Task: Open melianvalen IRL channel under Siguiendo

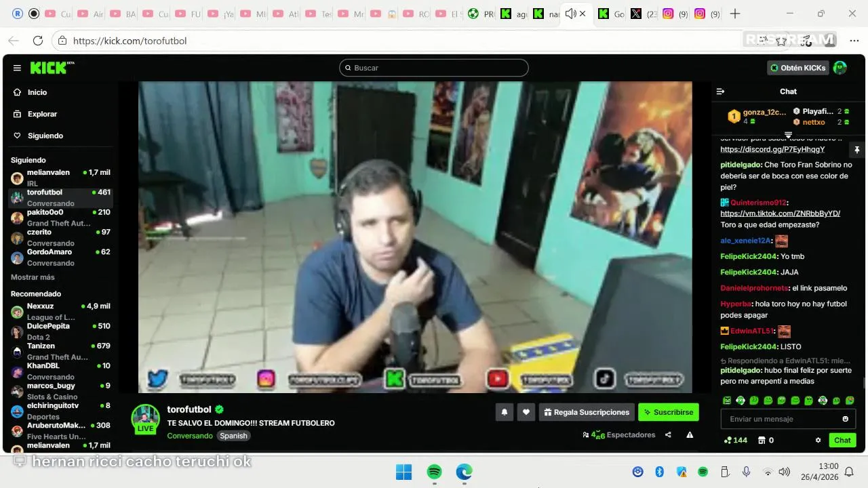Action: click(x=60, y=178)
